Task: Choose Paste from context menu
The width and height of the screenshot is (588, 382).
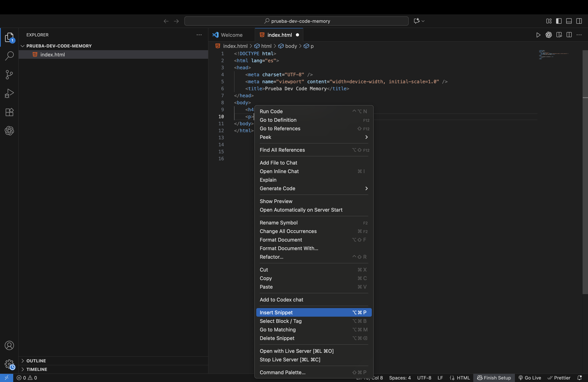Action: 314,287
